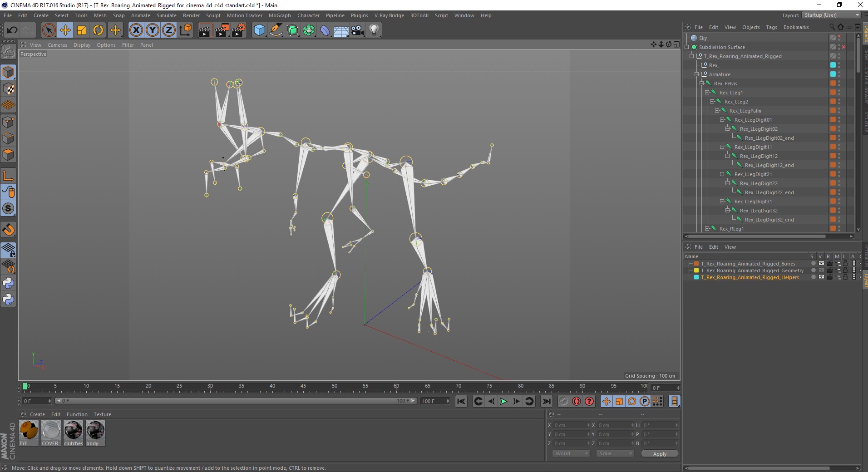Select T_Rex_Roaring_Animated_Rigged_Helpers layer
868x472 pixels.
point(750,277)
